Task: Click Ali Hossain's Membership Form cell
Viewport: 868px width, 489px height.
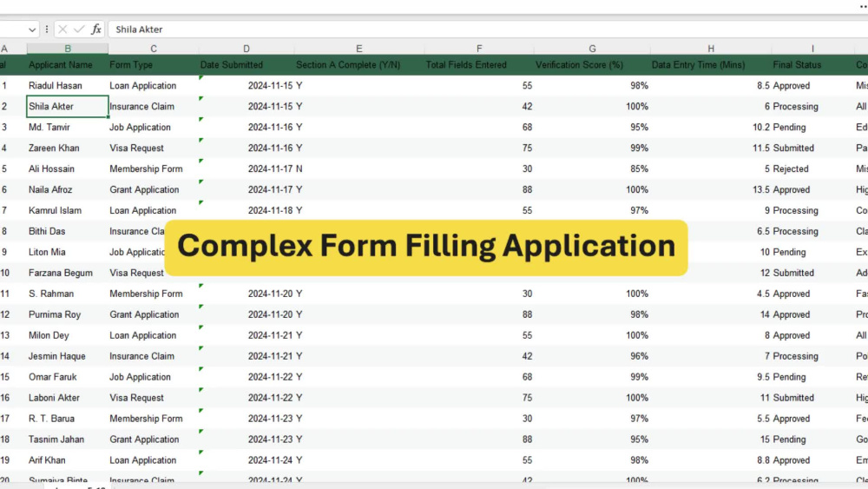Action: click(x=154, y=169)
